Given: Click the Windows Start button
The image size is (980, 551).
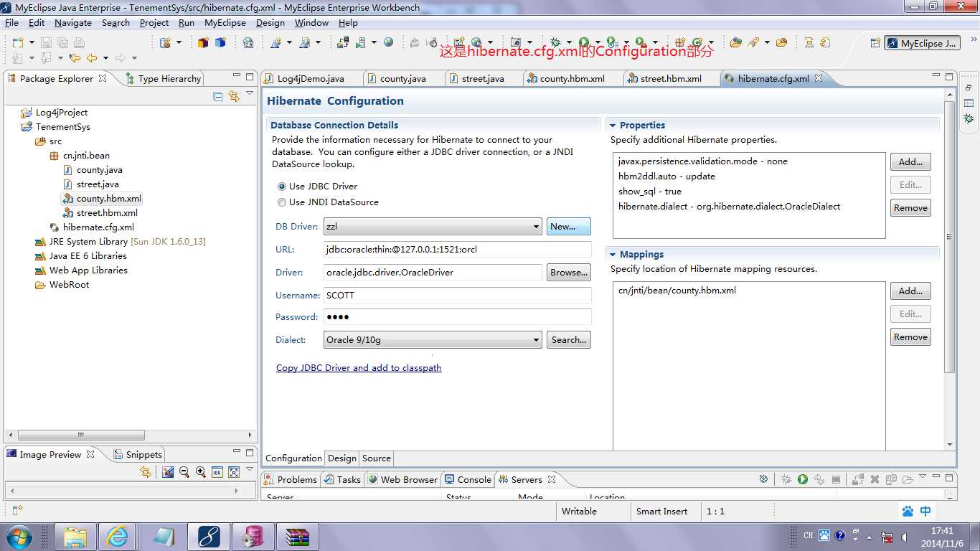Looking at the screenshot, I should [18, 536].
